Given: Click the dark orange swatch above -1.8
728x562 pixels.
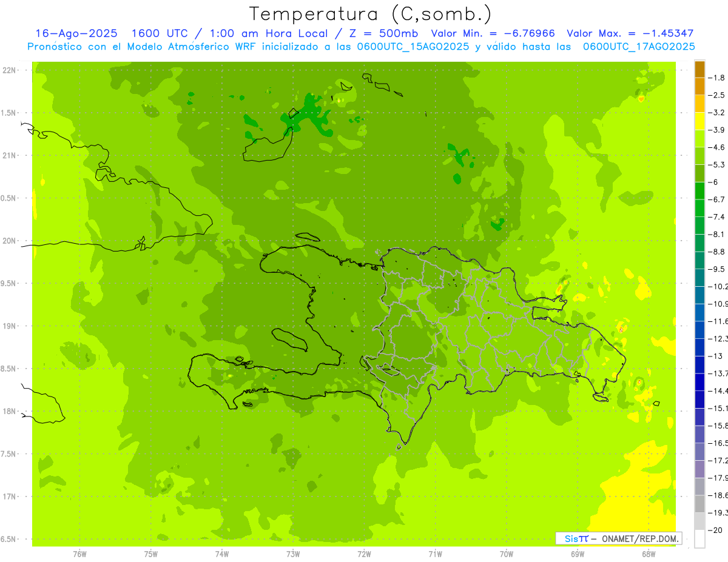Looking at the screenshot, I should (x=699, y=69).
